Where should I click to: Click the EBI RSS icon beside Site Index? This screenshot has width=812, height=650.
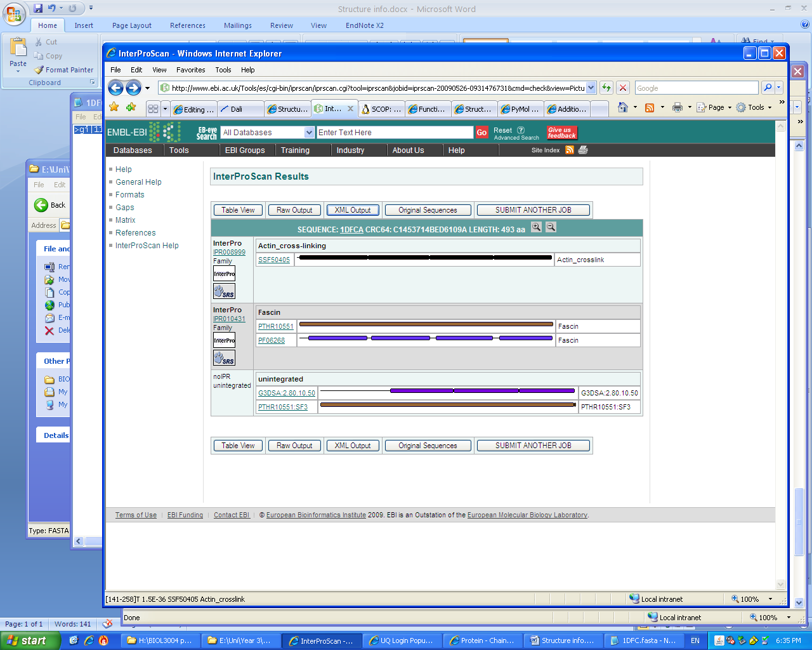[570, 150]
